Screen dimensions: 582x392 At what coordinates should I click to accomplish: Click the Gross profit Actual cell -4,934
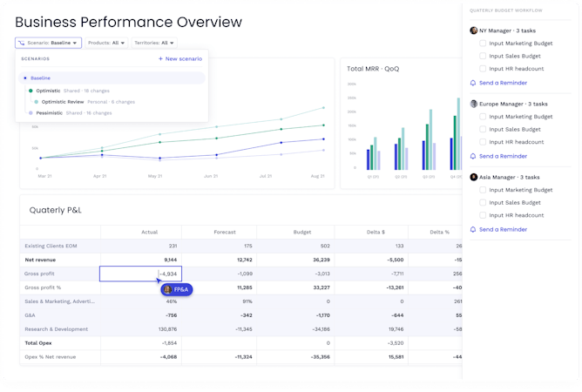coord(140,274)
